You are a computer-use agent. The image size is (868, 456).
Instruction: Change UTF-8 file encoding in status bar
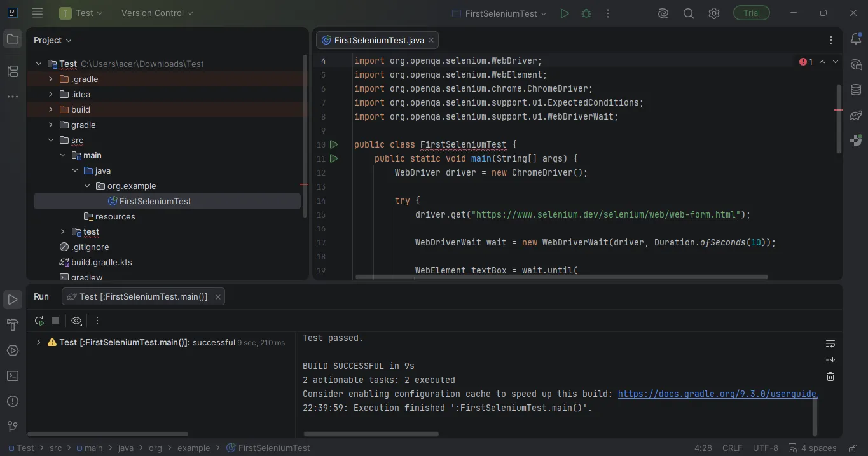(766, 448)
